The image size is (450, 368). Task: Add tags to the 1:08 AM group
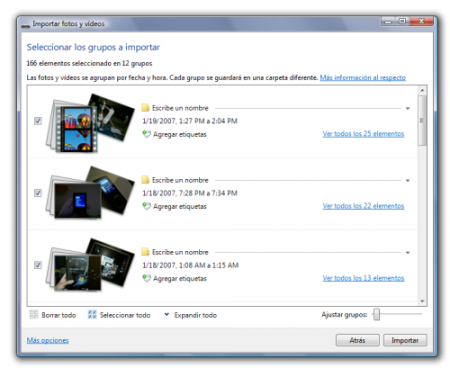[180, 278]
